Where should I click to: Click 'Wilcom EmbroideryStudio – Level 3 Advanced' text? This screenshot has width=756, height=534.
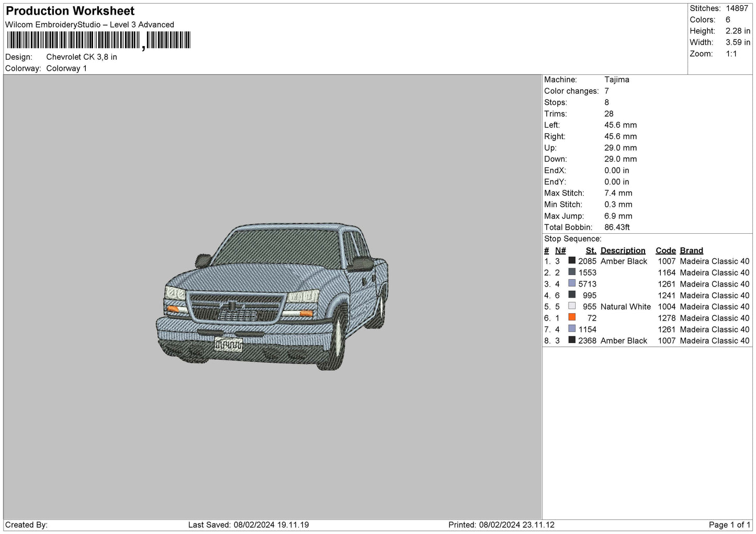(89, 25)
